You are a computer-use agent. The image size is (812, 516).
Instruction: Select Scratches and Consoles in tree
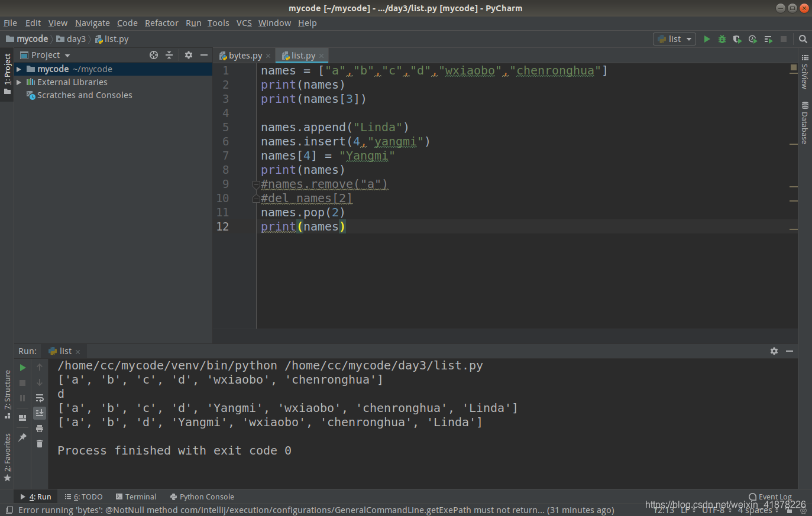tap(79, 95)
